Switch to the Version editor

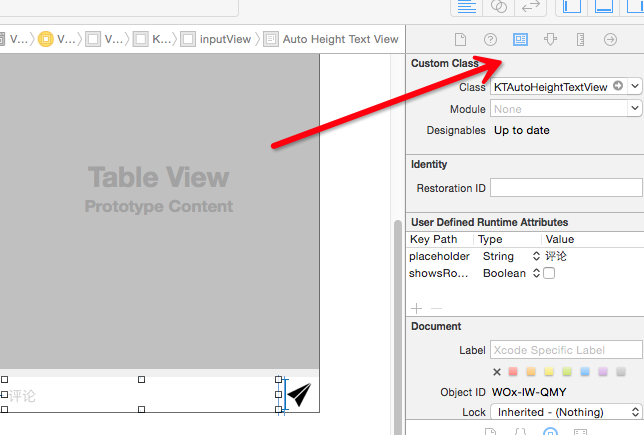[531, 7]
